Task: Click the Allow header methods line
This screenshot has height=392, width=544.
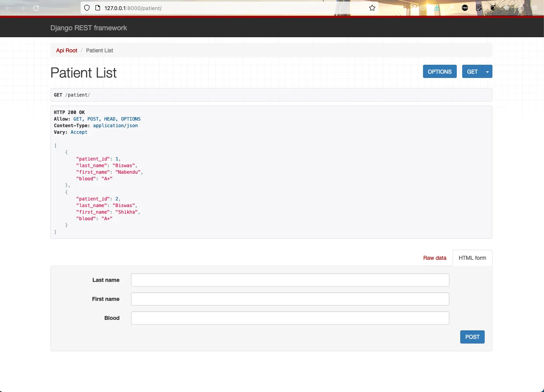Action: 97,119
